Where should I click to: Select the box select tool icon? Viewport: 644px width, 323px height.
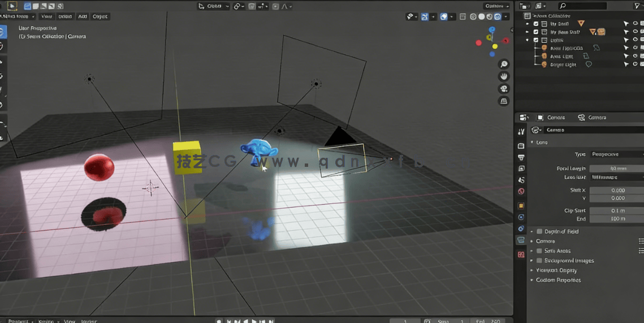2,32
